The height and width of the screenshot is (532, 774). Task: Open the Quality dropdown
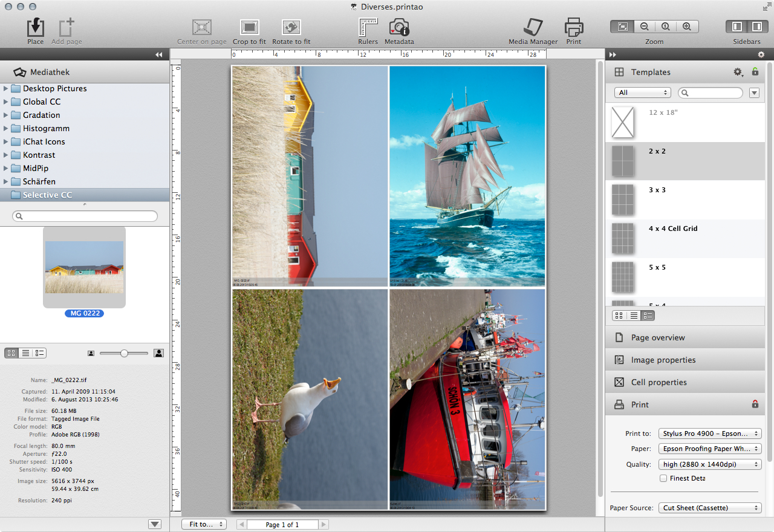point(710,464)
